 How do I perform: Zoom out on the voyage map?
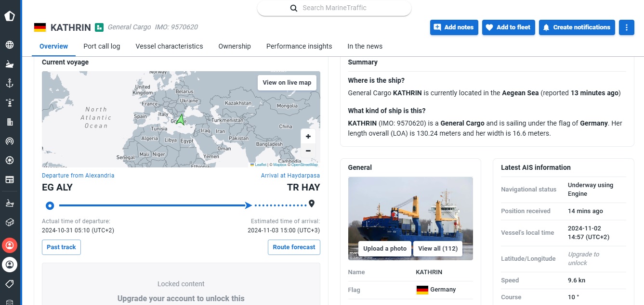click(308, 151)
